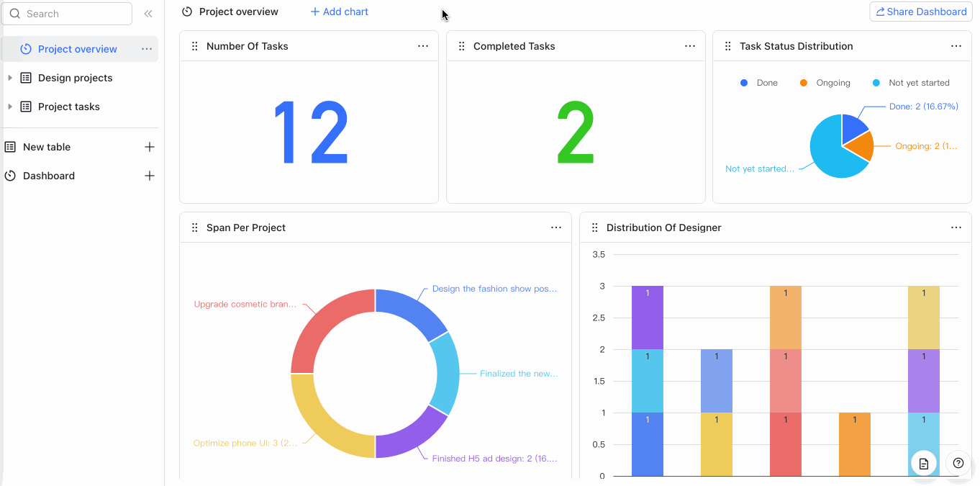
Task: Select the Dashboard section in the sidebar
Action: point(48,175)
